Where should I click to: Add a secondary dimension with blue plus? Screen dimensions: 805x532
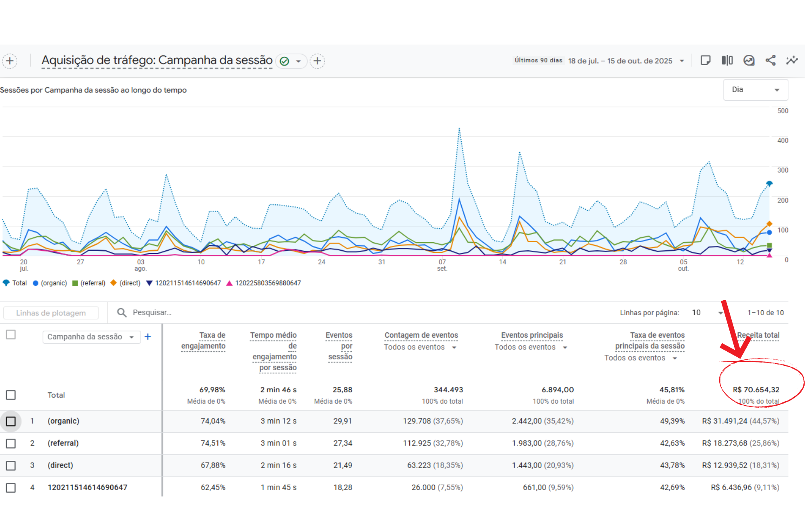point(148,337)
